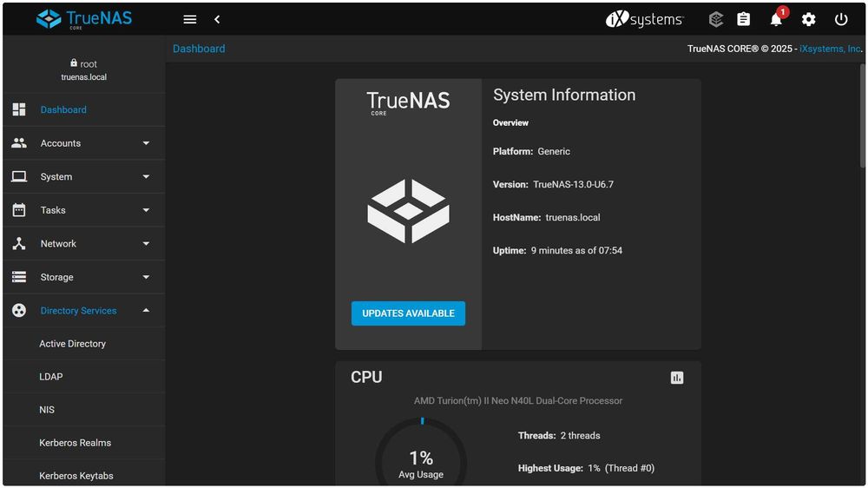Click the truenas.local hostname under root
This screenshot has width=868, height=488.
84,77
